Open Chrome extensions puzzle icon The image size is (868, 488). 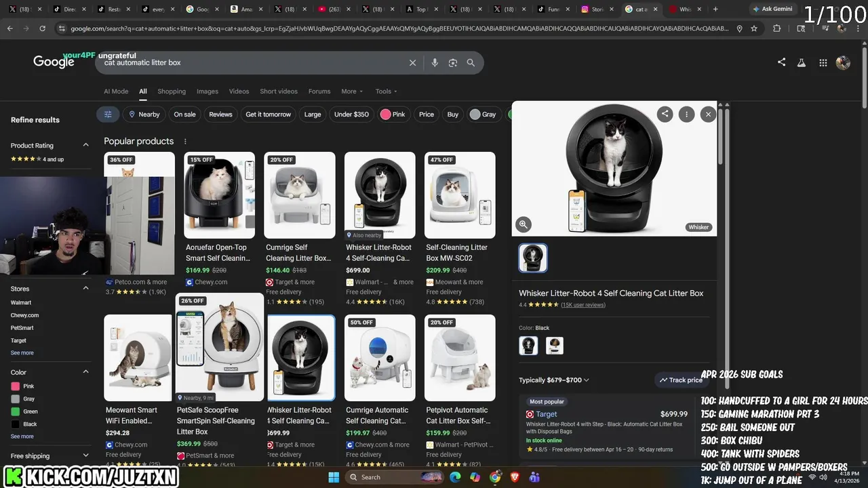click(x=777, y=28)
